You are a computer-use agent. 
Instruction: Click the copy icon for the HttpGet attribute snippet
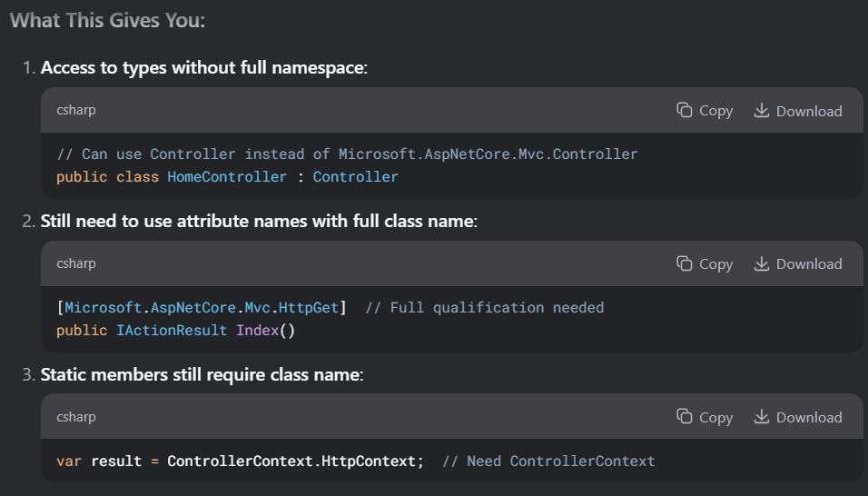(x=685, y=263)
